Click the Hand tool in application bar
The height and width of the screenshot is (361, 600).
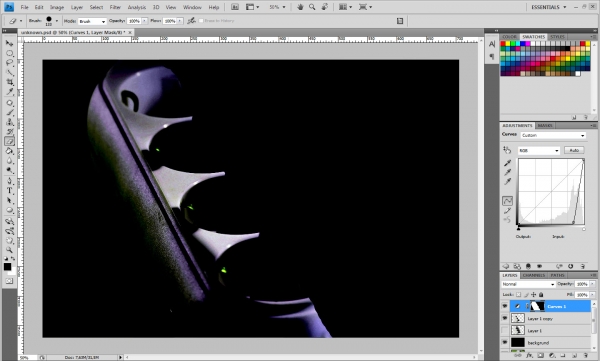pyautogui.click(x=300, y=7)
